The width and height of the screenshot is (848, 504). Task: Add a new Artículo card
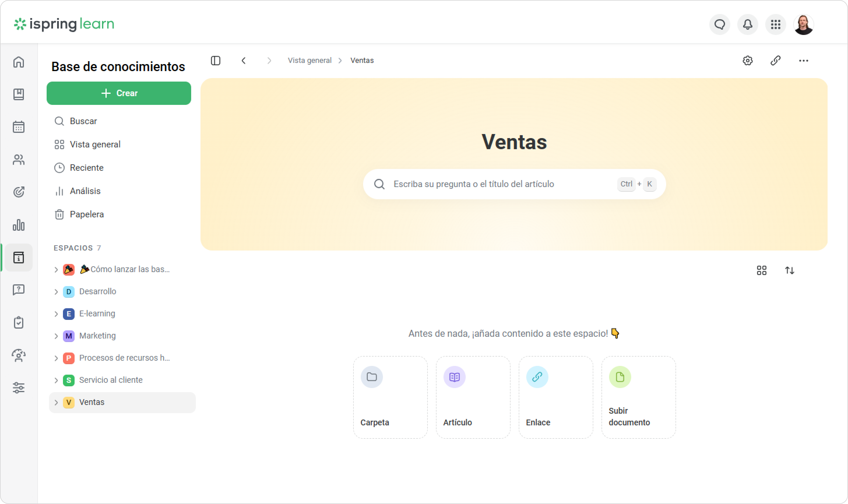pyautogui.click(x=473, y=397)
